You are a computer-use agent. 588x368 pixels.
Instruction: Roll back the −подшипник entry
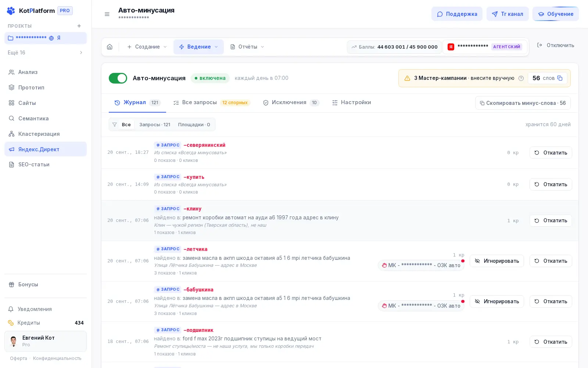pos(551,342)
